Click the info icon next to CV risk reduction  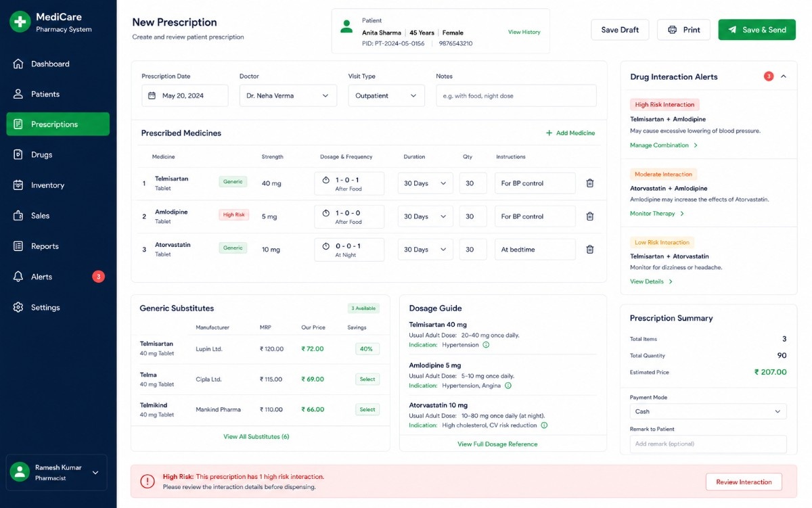coord(544,425)
